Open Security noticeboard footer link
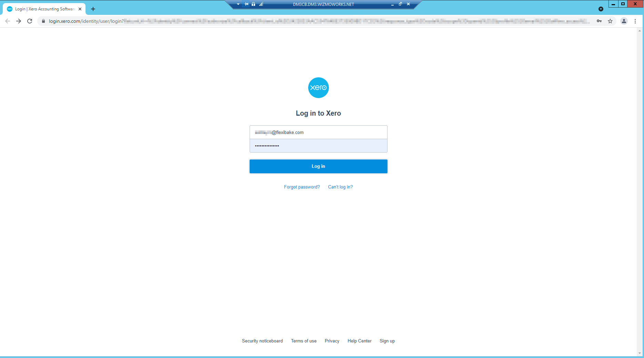 click(x=262, y=341)
